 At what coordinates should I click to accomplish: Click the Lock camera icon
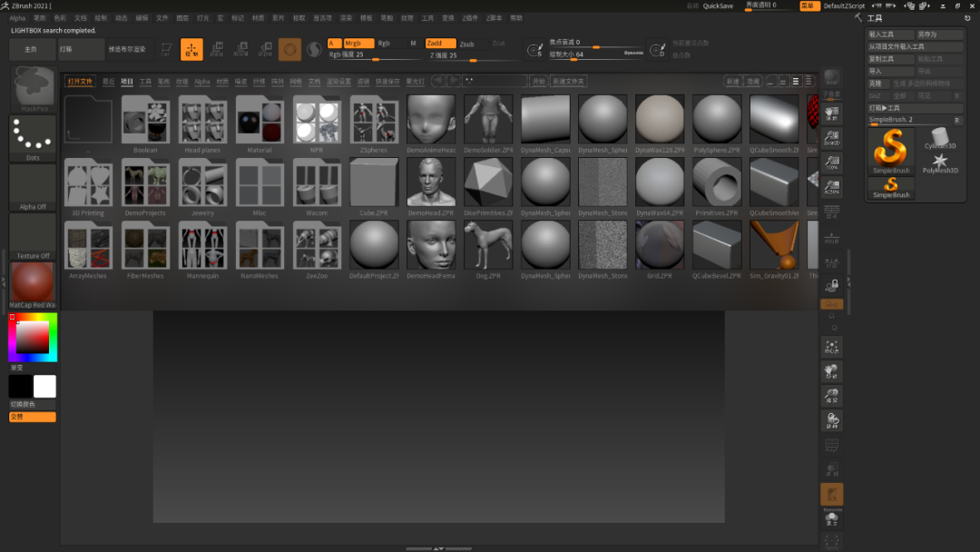point(831,286)
